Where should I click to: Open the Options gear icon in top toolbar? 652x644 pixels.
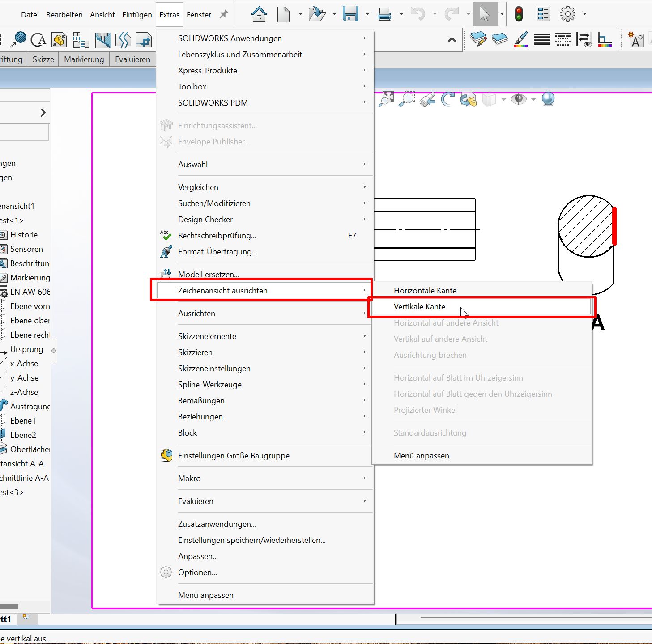click(567, 14)
